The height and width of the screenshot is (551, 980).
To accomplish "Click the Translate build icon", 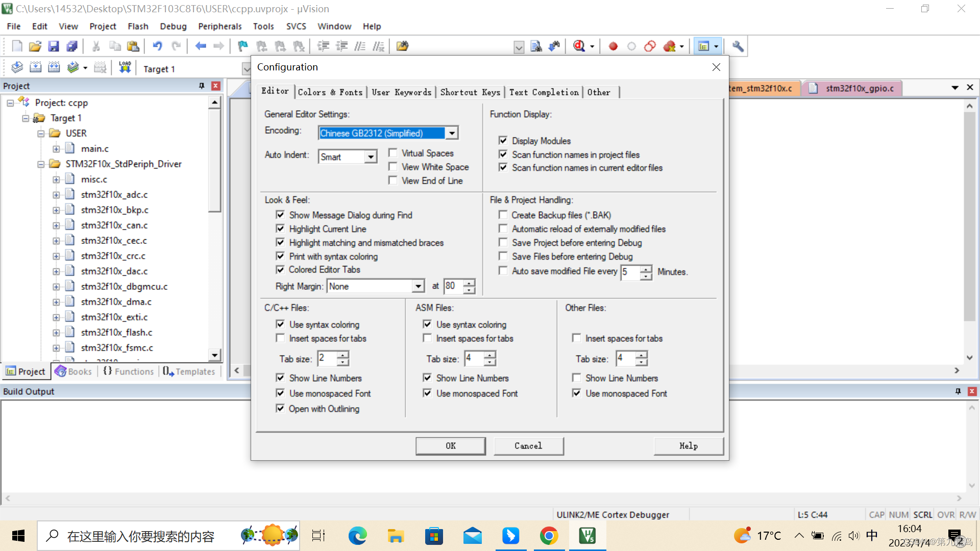I will tap(17, 67).
